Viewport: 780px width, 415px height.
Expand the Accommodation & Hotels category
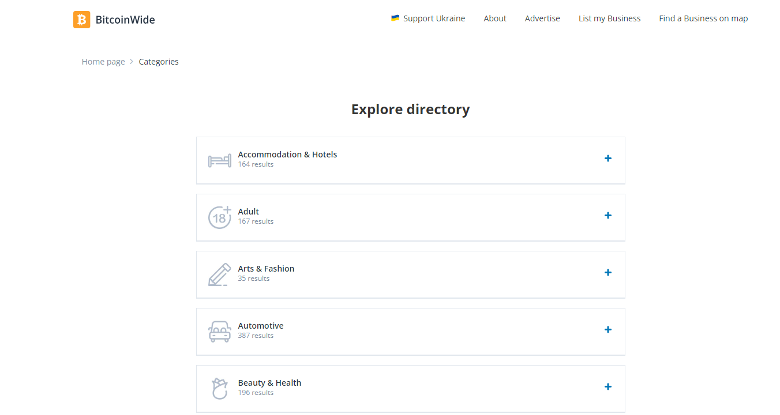click(607, 159)
